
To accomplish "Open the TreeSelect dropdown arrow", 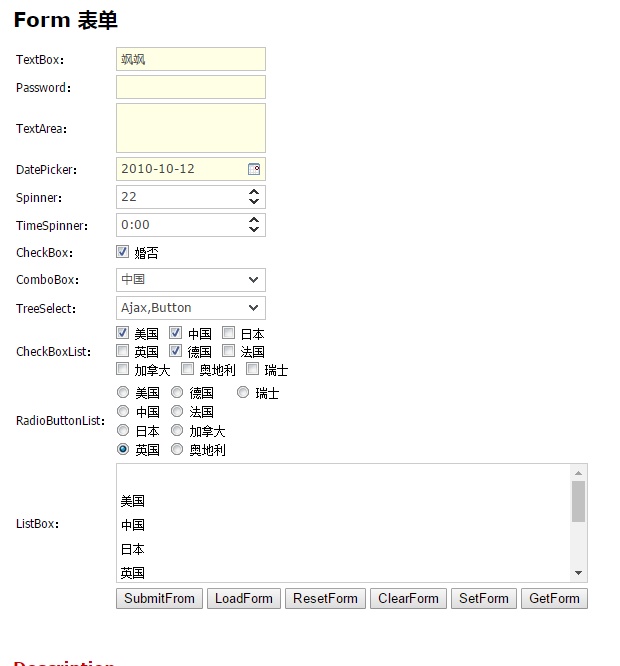I will (x=254, y=308).
